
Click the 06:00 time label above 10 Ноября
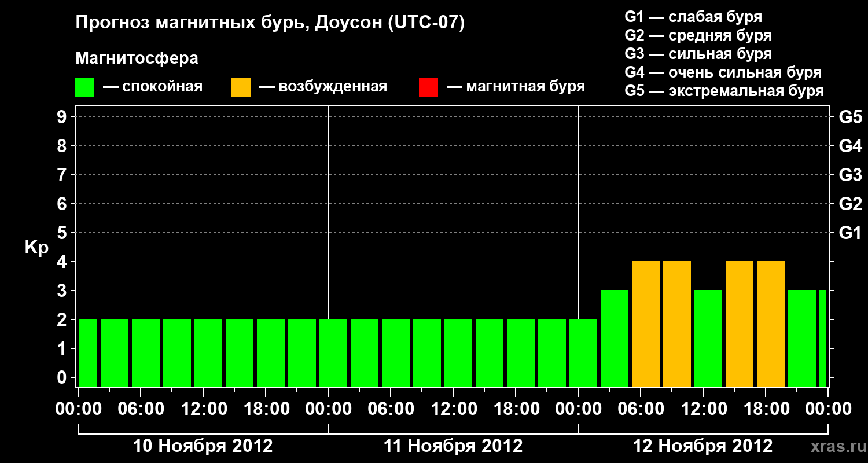pyautogui.click(x=141, y=409)
